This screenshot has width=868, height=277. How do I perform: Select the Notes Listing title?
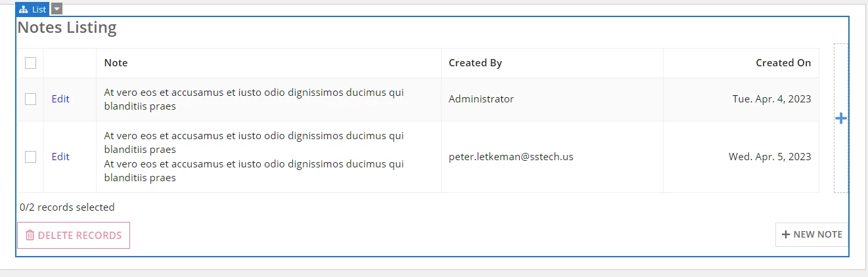point(67,28)
